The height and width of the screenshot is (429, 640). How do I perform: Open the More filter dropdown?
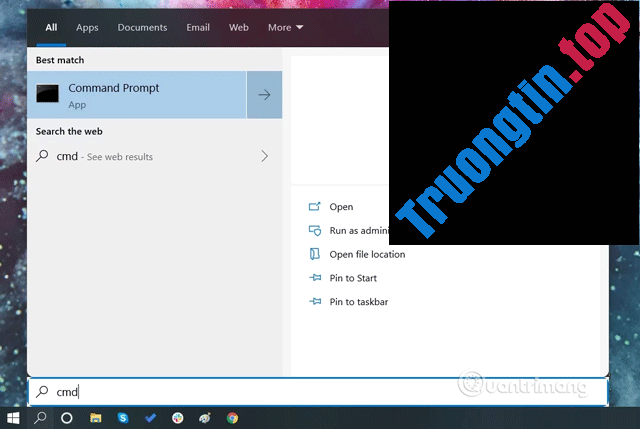tap(285, 27)
